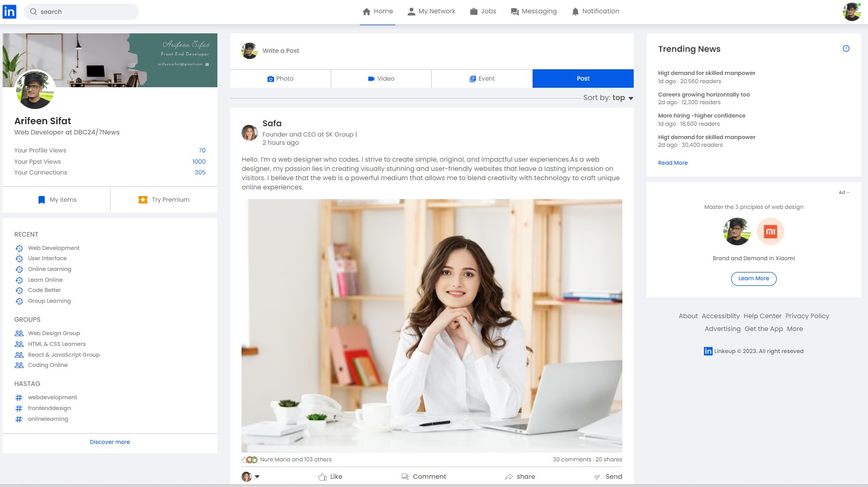Image resolution: width=868 pixels, height=487 pixels.
Task: Click the Like thumbs-up icon
Action: tap(322, 477)
